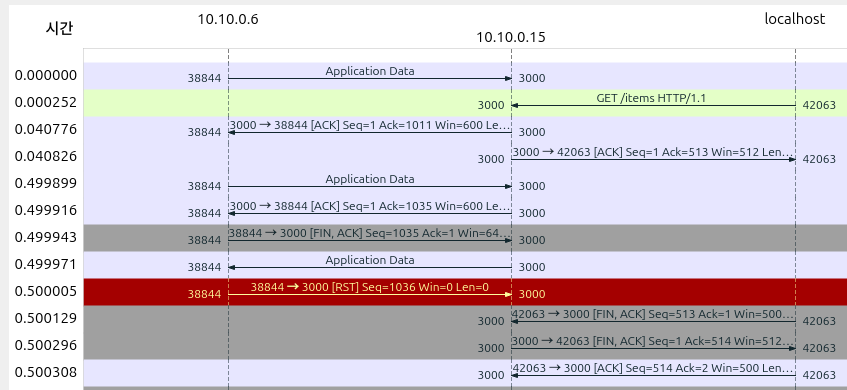Viewport: 847px width, 390px height.
Task: Click port 3000 in the 0.000000 row
Action: [532, 78]
